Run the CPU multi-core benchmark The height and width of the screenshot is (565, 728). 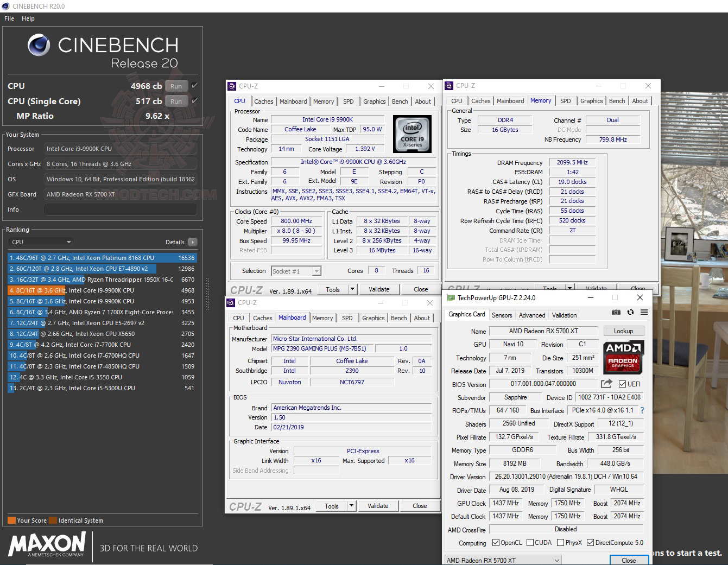click(x=176, y=86)
